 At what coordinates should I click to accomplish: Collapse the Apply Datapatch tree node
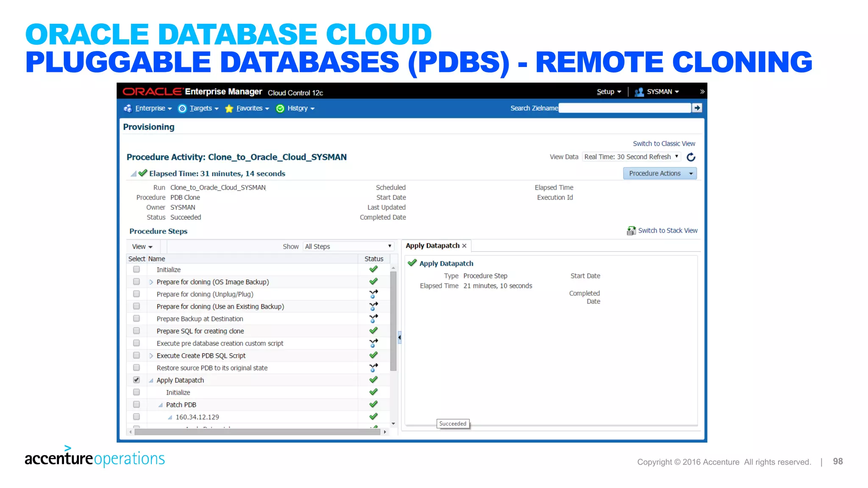pos(151,381)
